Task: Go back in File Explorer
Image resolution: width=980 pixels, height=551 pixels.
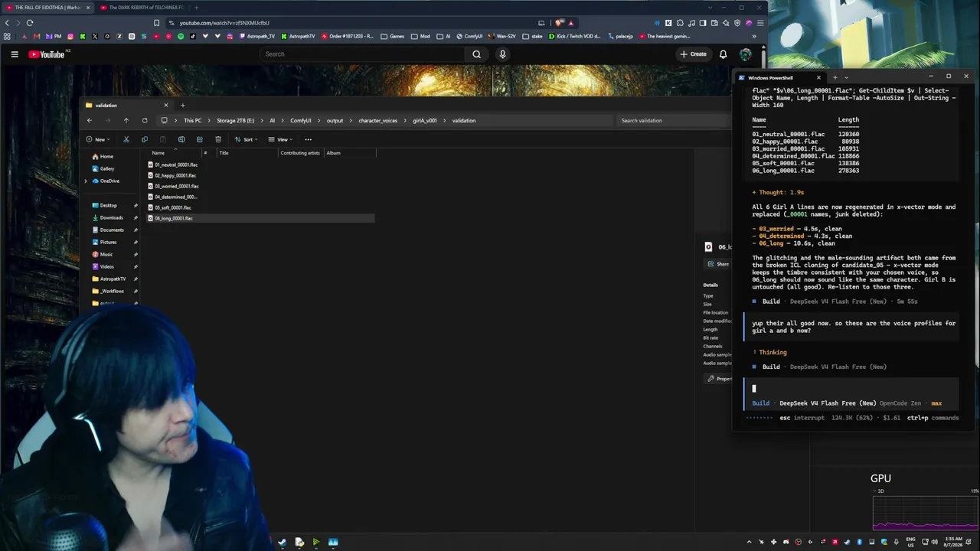Action: (x=90, y=120)
